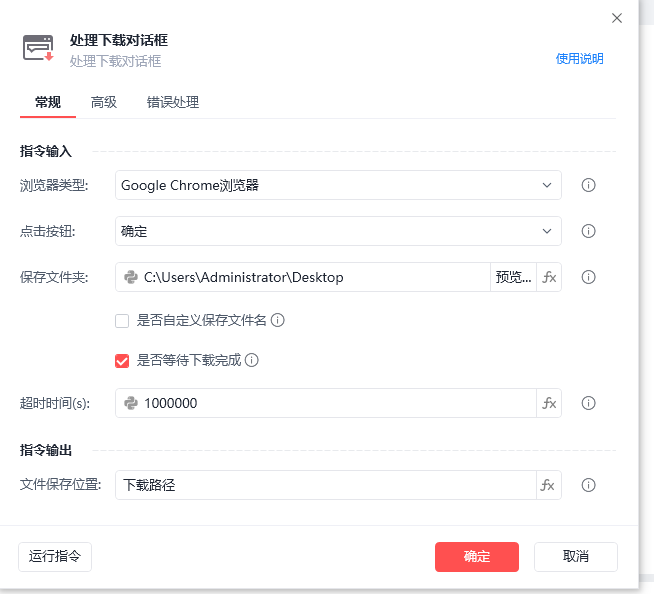Click fx icon in 文件保存位置 field
Viewport: 654px width, 594px height.
point(548,485)
